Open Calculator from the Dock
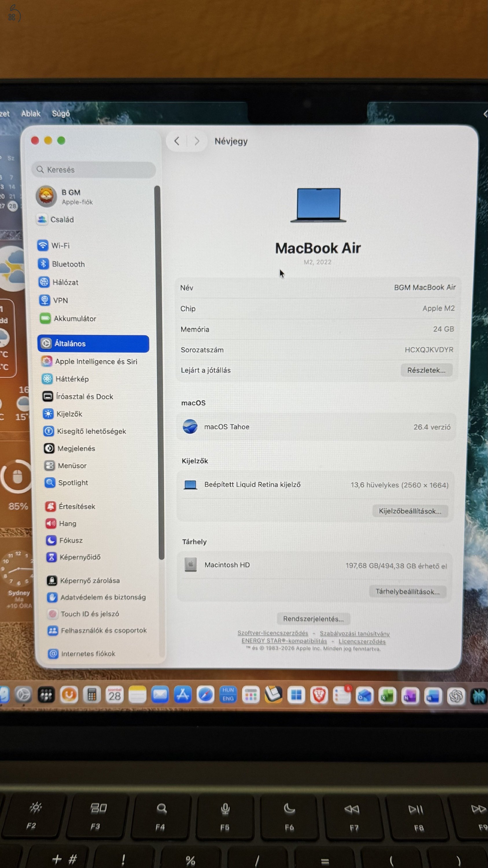Screen dimensions: 488x868 pos(92,695)
